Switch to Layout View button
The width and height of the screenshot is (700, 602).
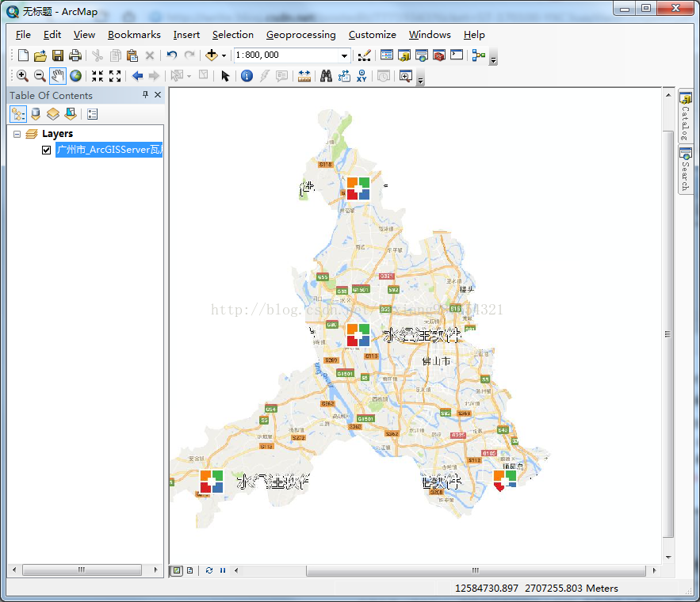tap(190, 570)
